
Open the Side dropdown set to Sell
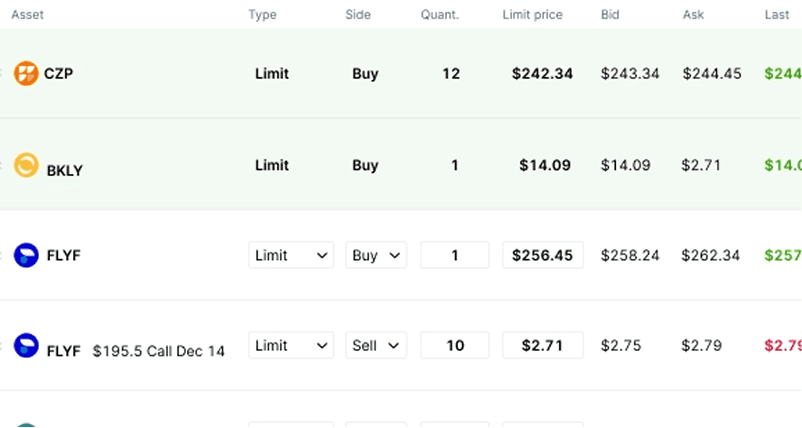point(376,346)
